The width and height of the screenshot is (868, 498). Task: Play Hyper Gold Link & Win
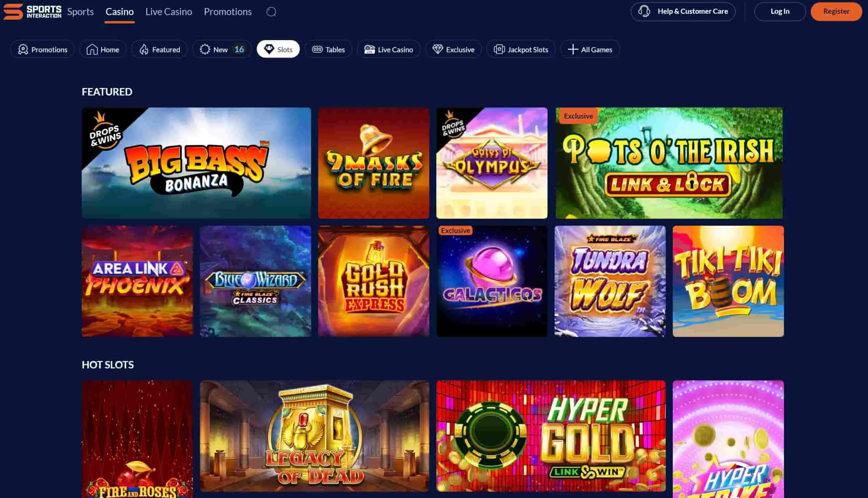tap(551, 436)
